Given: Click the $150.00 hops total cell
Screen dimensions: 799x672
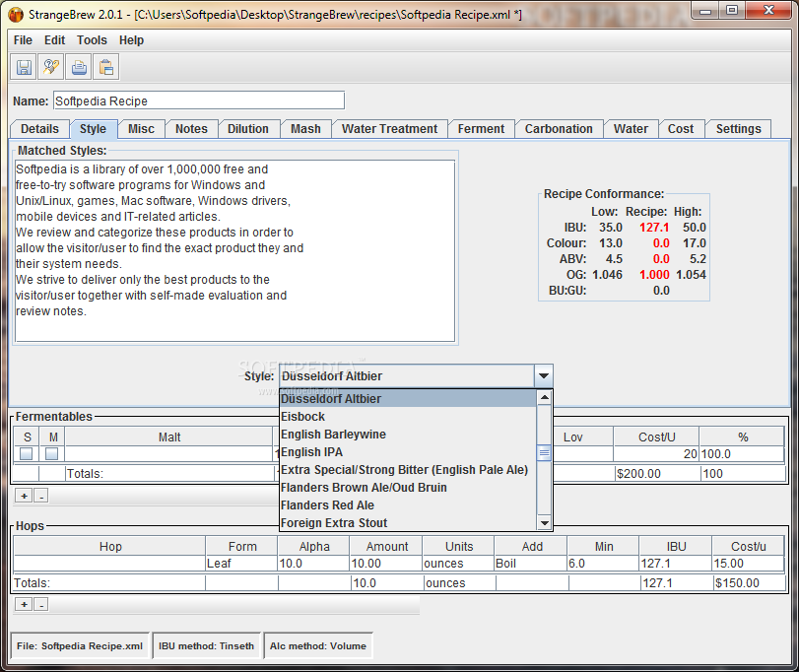Looking at the screenshot, I should [749, 583].
